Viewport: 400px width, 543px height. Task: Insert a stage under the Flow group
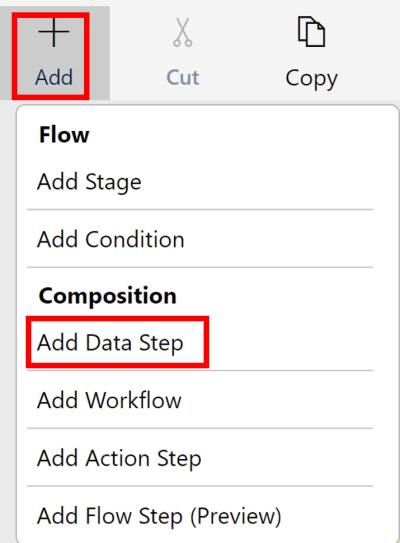[89, 182]
